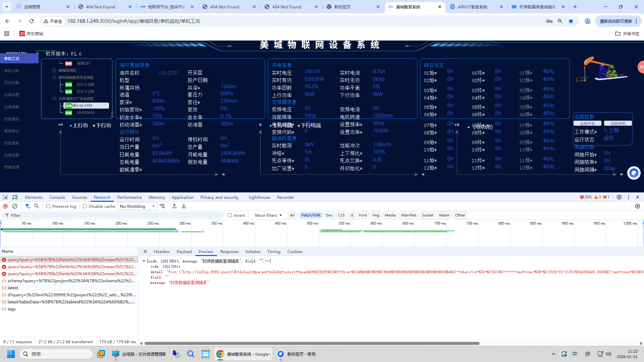The width and height of the screenshot is (644, 362).
Task: Select the Fetch/XHR request filter
Action: point(311,215)
